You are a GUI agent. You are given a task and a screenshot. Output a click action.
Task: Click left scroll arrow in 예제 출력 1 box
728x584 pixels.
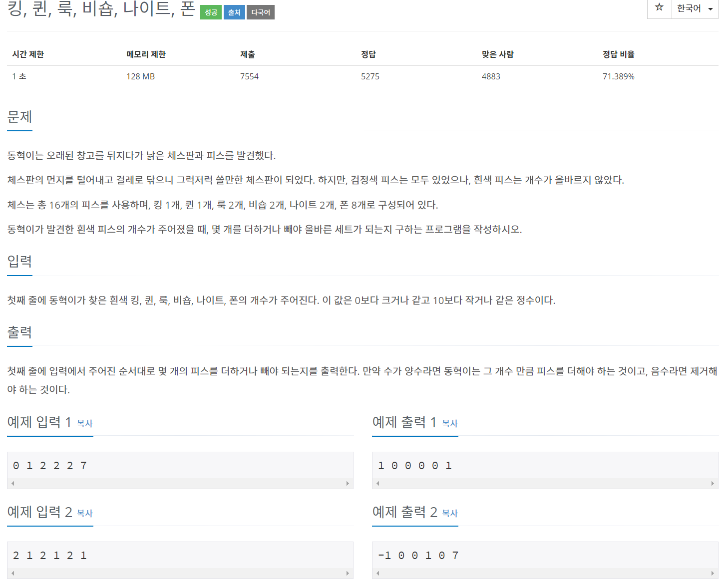click(x=377, y=483)
